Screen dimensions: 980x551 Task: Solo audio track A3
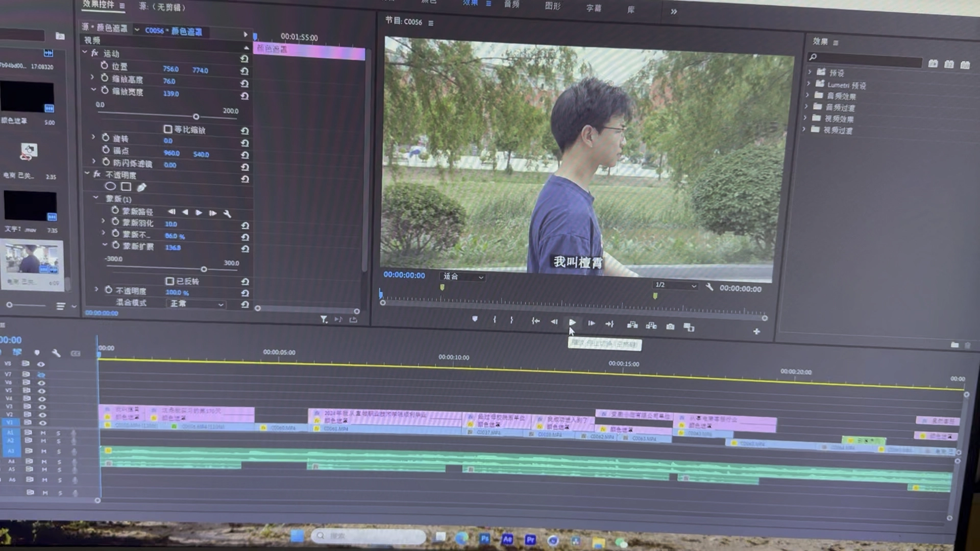click(59, 452)
